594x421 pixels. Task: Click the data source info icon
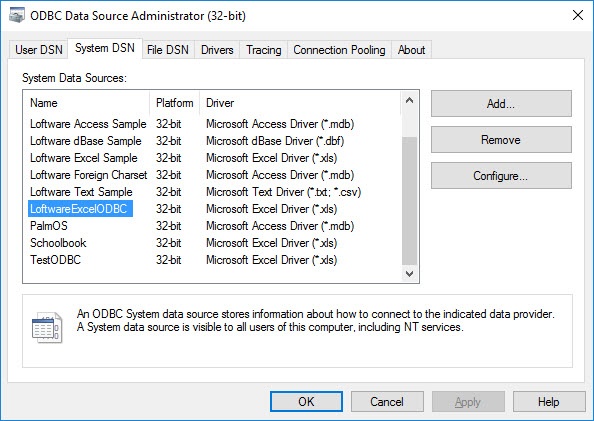pyautogui.click(x=47, y=327)
